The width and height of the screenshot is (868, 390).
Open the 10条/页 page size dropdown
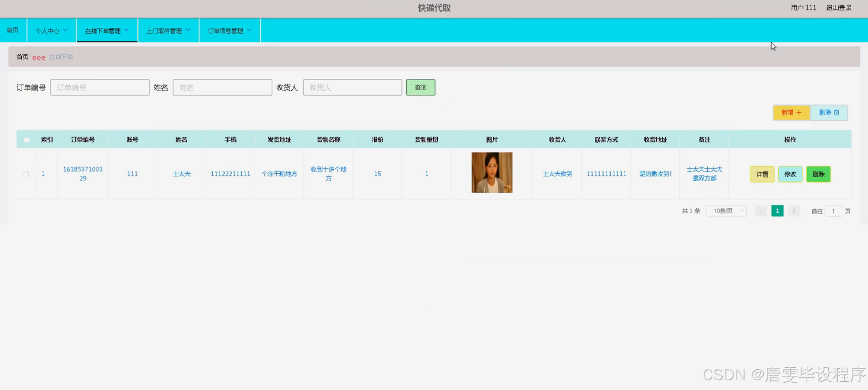click(x=726, y=211)
